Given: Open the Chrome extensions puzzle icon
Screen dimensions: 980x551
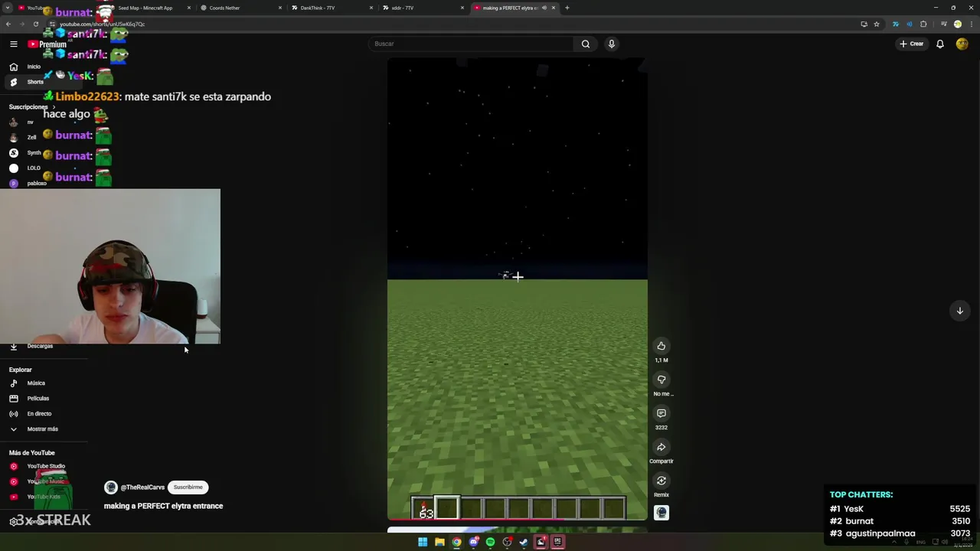Looking at the screenshot, I should click(x=923, y=24).
